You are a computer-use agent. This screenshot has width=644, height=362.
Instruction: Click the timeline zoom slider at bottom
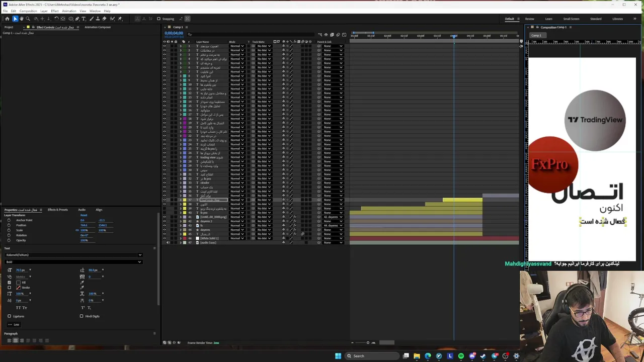tap(367, 343)
